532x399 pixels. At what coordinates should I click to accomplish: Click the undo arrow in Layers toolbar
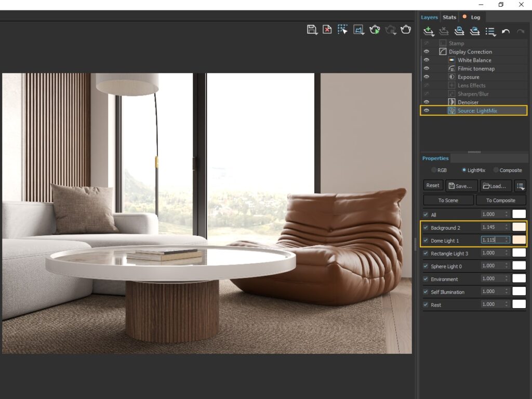click(506, 32)
